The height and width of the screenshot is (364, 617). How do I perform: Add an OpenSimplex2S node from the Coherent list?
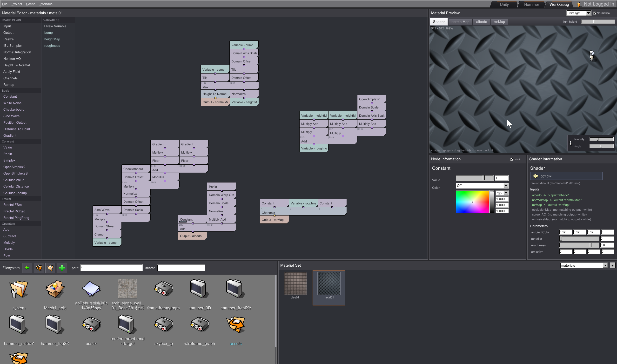tap(15, 173)
